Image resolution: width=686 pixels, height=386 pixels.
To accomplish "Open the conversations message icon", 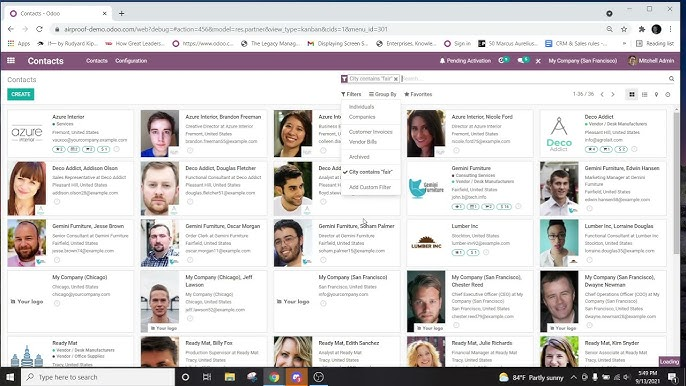I will [523, 60].
